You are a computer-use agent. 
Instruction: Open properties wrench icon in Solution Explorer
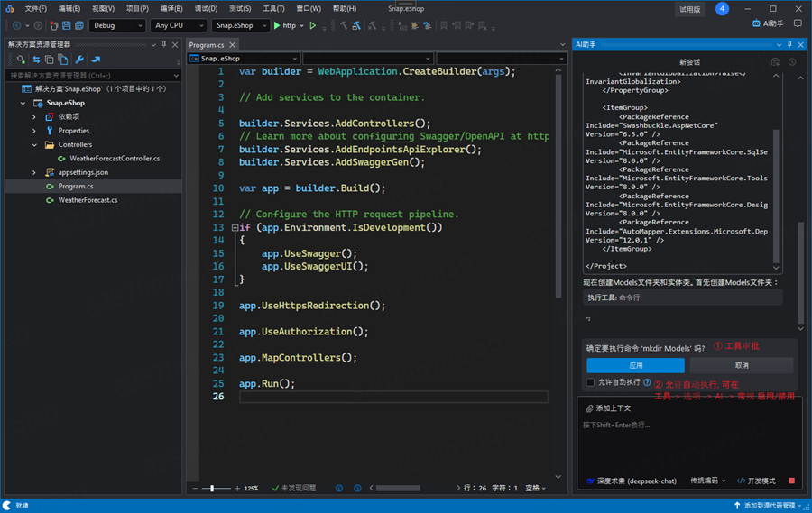[x=79, y=60]
